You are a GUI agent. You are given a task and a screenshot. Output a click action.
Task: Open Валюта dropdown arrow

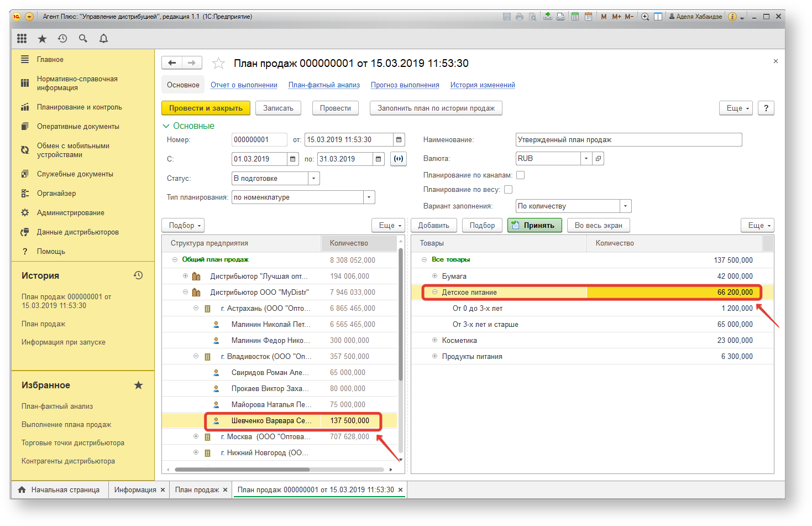coord(586,159)
